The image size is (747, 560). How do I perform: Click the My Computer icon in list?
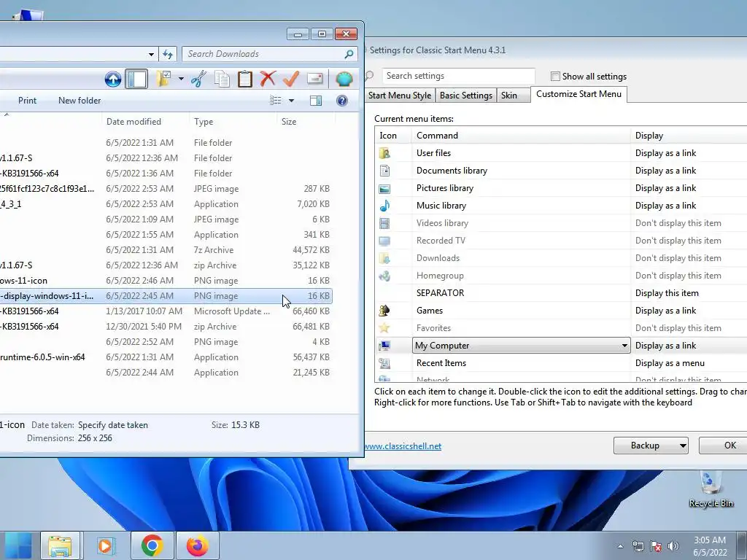pos(384,346)
